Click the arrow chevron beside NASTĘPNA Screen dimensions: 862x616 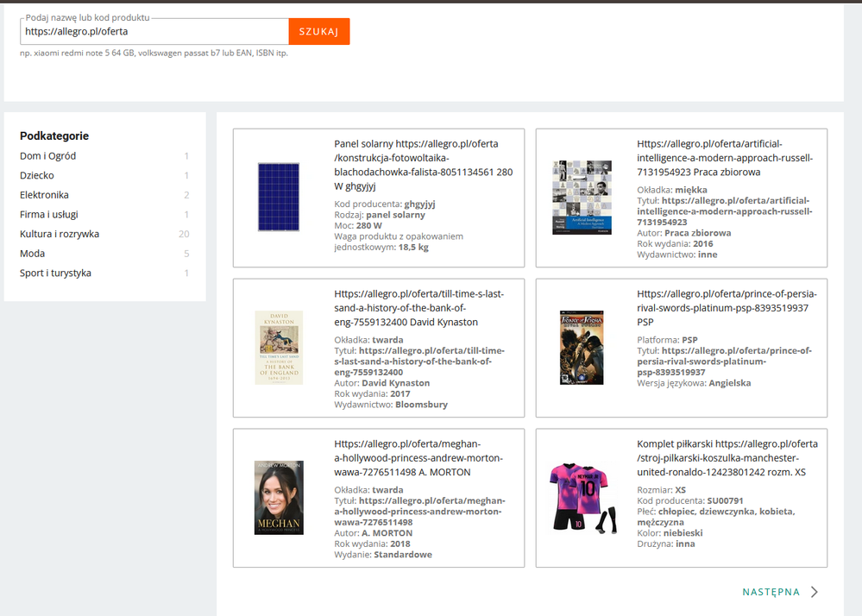point(815,592)
